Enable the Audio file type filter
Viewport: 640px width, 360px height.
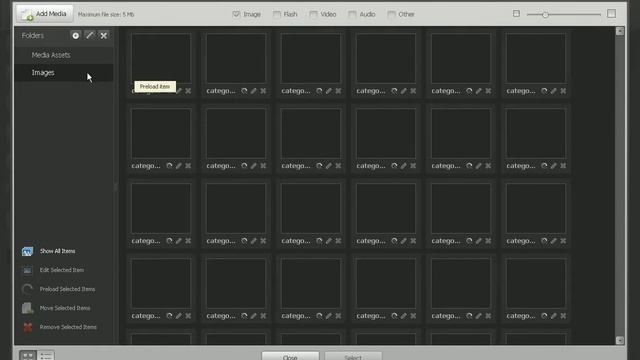click(352, 14)
